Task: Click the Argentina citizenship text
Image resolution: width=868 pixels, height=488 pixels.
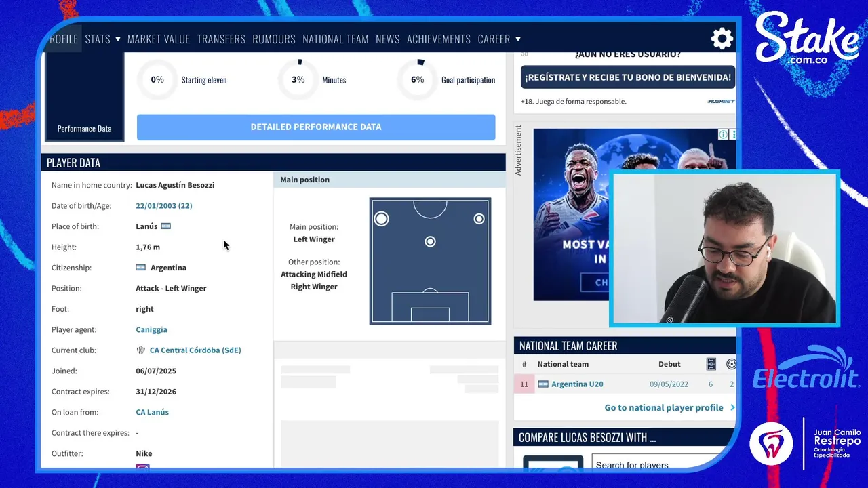Action: coord(168,268)
